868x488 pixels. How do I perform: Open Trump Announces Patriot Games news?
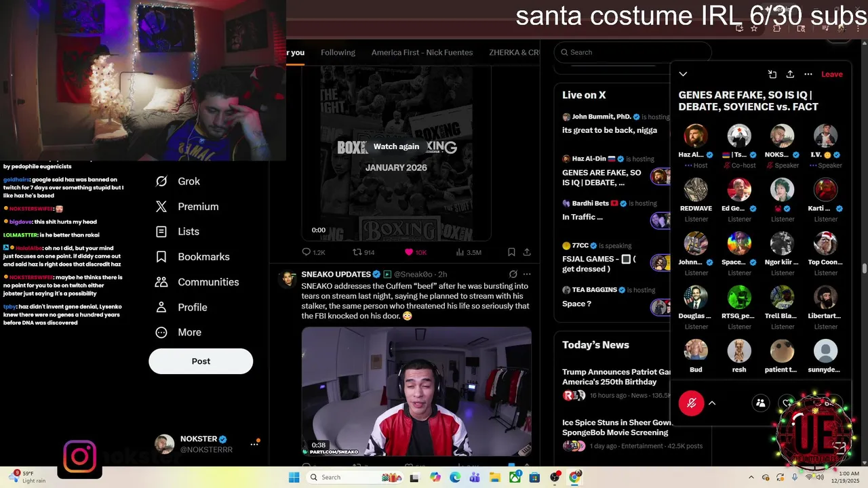coord(616,383)
